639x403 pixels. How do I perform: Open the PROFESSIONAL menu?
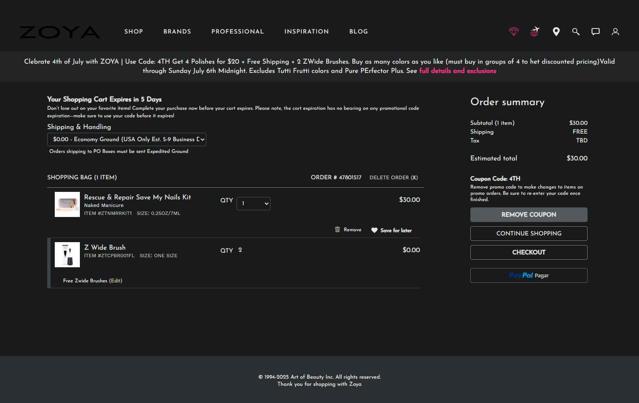[238, 32]
